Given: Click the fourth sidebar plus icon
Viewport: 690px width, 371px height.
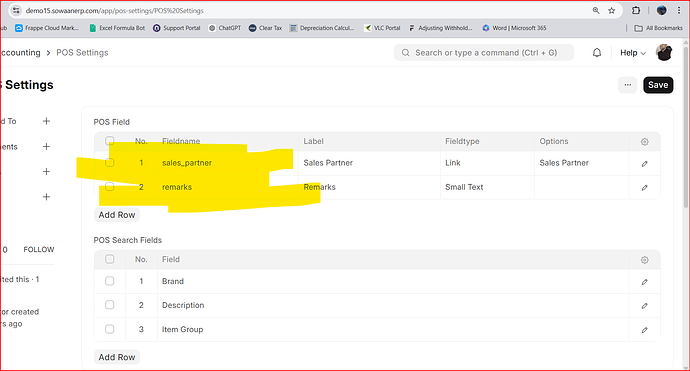Looking at the screenshot, I should [46, 197].
